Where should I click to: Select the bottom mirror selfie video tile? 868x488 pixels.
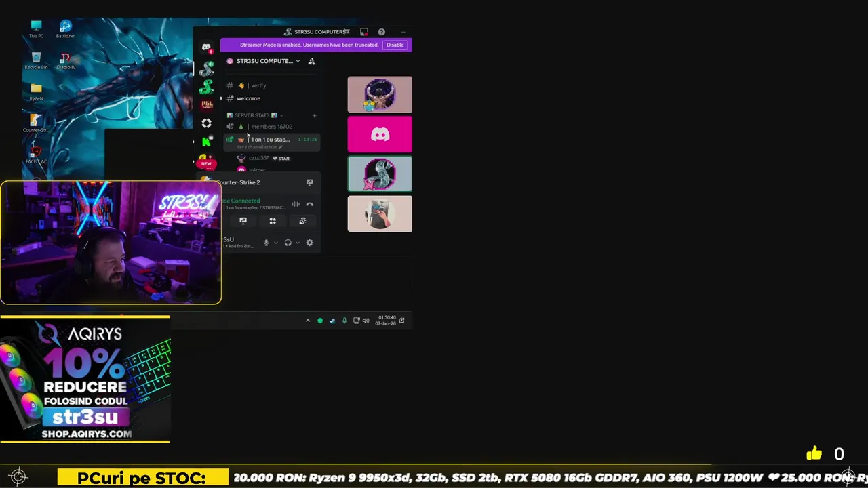[x=380, y=214]
